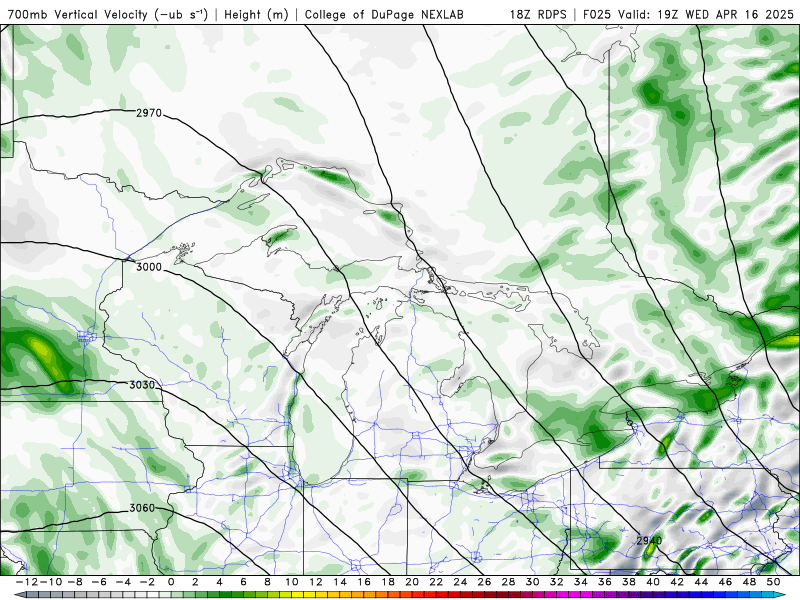Click the 20 value on the color scale

coord(412,582)
